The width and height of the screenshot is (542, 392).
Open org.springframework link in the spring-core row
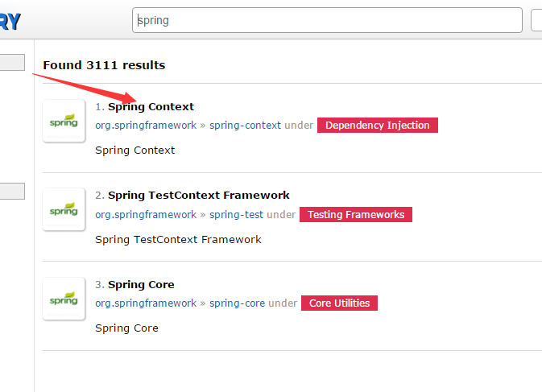(146, 303)
